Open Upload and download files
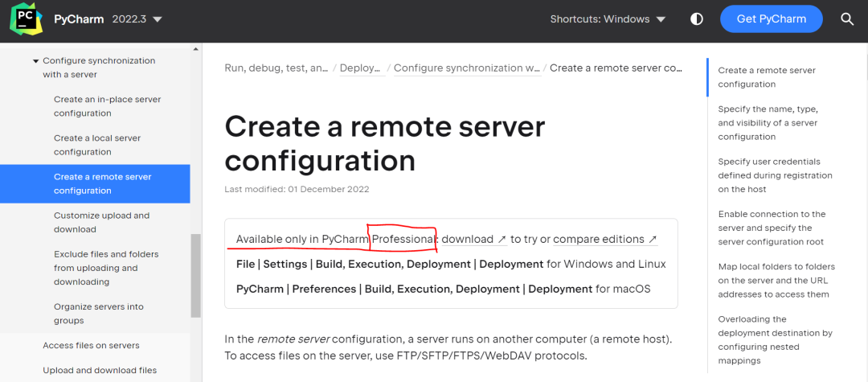 coord(100,371)
